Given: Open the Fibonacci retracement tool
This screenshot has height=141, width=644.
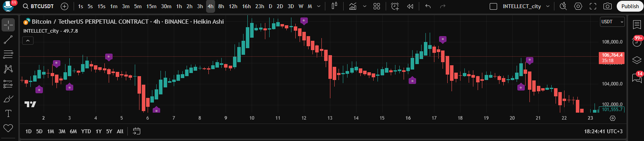Looking at the screenshot, I should click(8, 54).
